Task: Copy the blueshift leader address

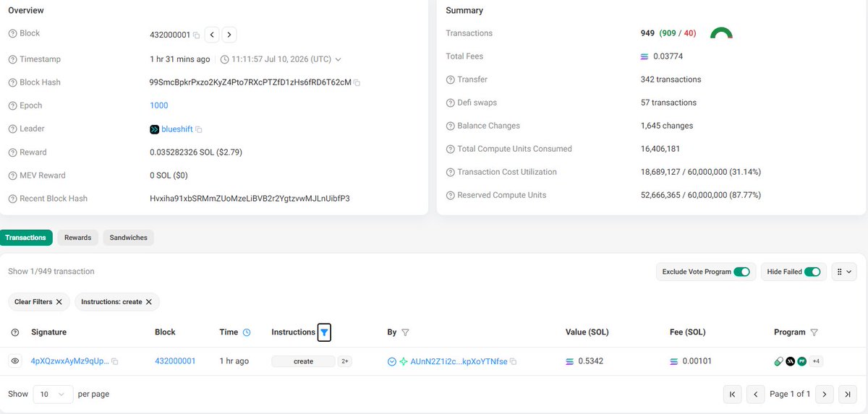Action: click(x=199, y=130)
